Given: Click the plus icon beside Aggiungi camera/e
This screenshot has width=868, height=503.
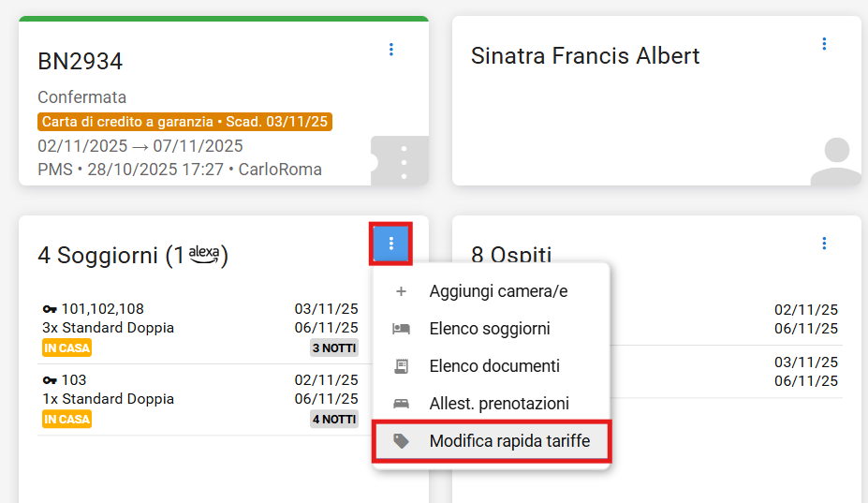Looking at the screenshot, I should (401, 291).
